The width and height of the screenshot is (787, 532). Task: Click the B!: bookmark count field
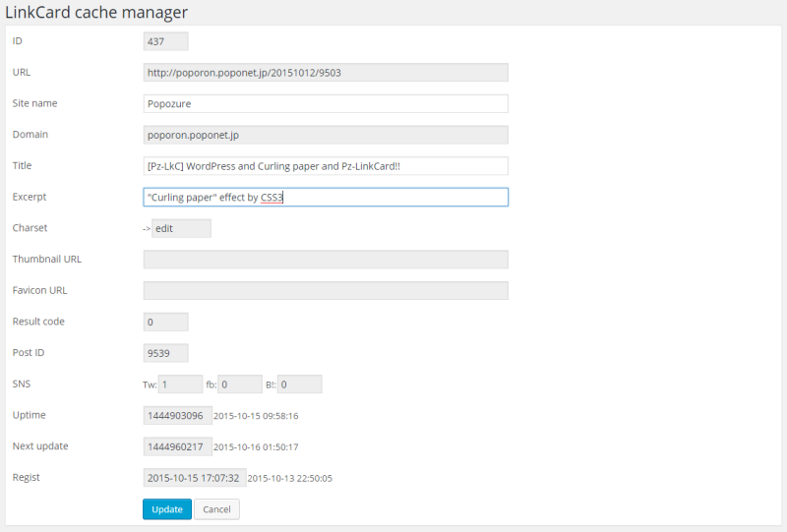[299, 384]
